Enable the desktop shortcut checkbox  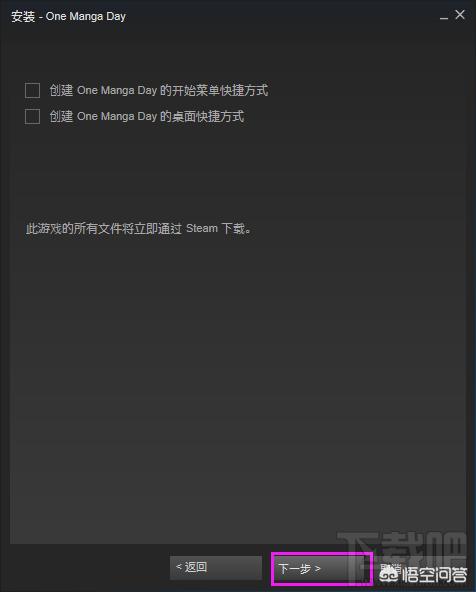[x=32, y=116]
